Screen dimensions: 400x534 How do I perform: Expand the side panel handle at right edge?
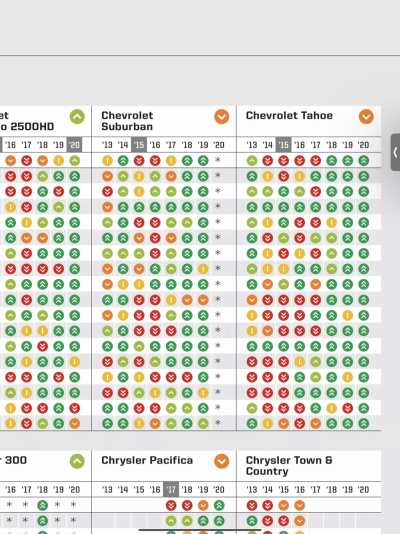[395, 152]
